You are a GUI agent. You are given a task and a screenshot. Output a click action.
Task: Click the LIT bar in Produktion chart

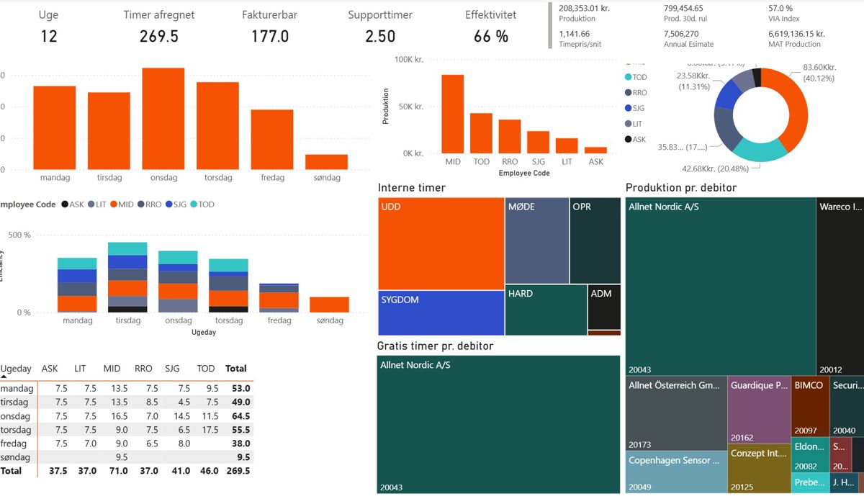567,145
